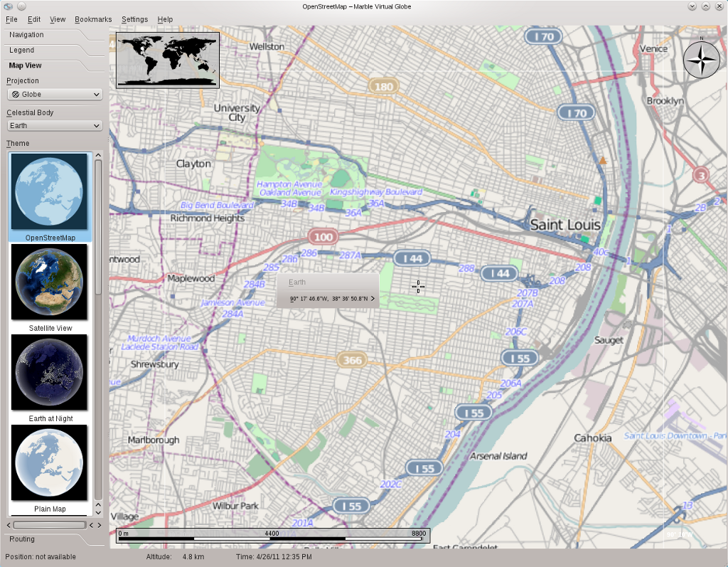Click the Brooklyn label
This screenshot has height=567, width=728.
pyautogui.click(x=665, y=101)
